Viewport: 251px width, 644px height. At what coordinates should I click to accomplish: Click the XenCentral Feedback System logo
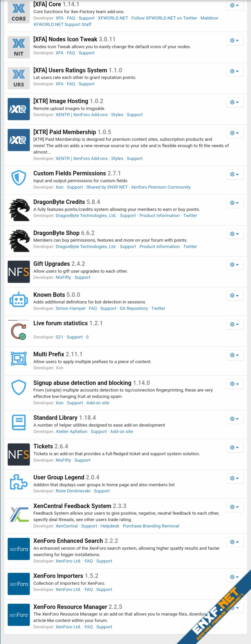pyautogui.click(x=18, y=514)
